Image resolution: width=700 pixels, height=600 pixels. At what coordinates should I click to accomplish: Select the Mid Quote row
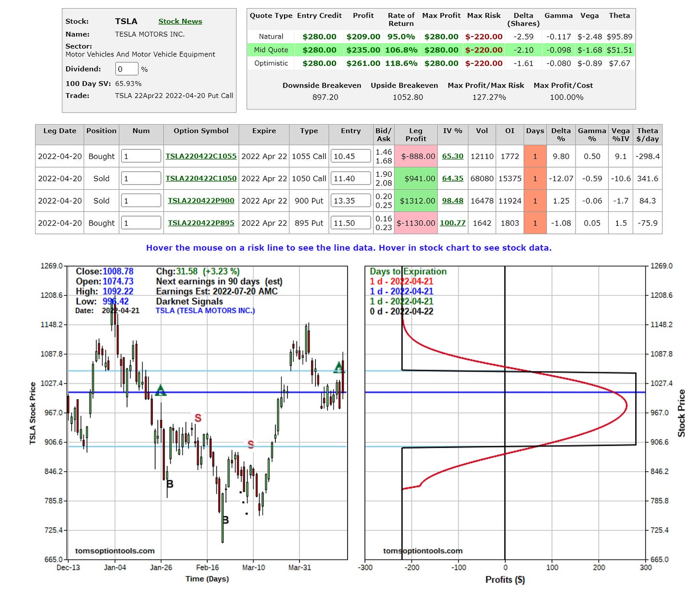coord(441,50)
